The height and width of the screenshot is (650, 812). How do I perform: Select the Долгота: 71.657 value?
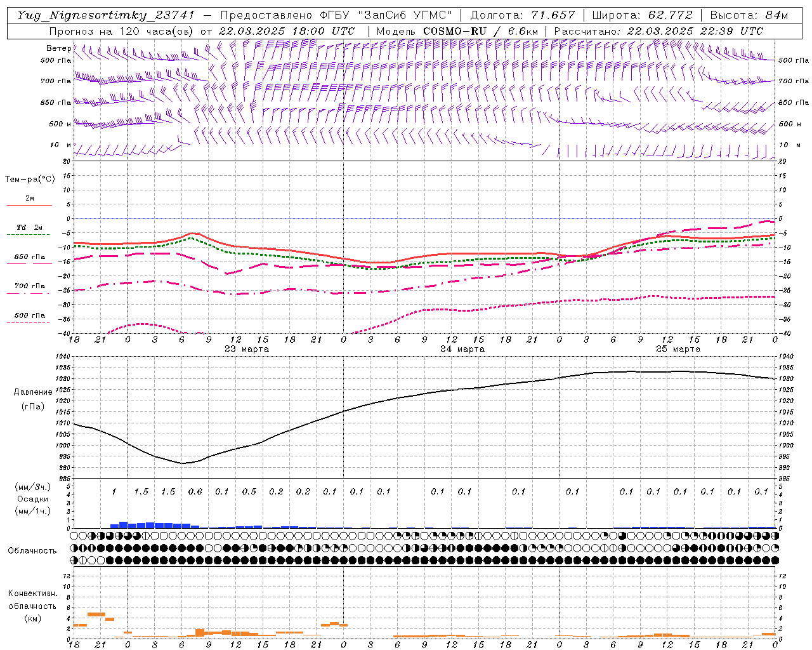pyautogui.click(x=523, y=15)
